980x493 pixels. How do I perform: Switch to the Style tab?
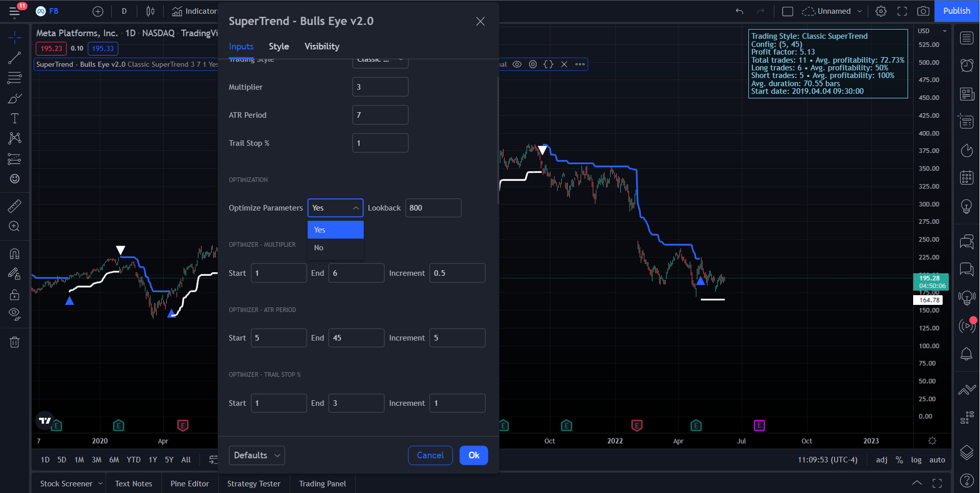tap(279, 46)
